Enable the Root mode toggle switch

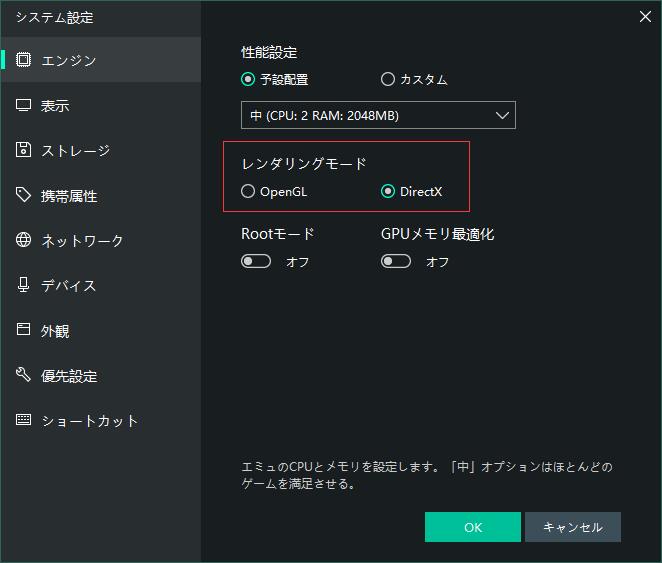[x=256, y=262]
